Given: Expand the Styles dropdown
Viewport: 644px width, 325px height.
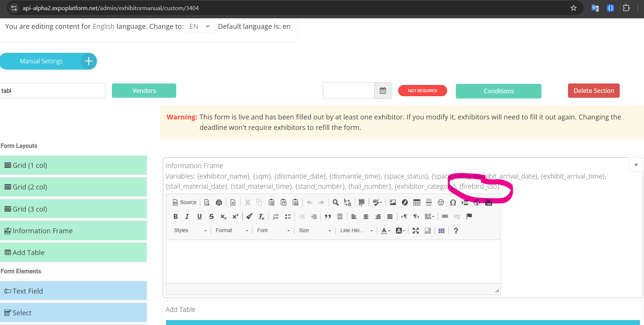Looking at the screenshot, I should click(x=190, y=231).
